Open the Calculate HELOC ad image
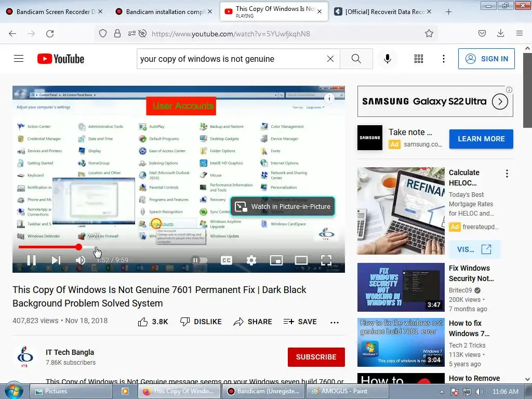 401,211
